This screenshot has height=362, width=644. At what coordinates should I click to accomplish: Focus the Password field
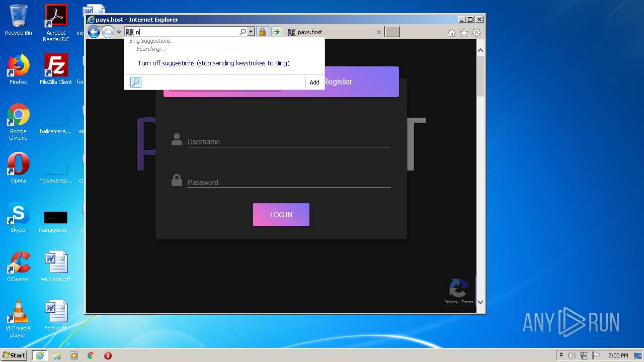[289, 183]
